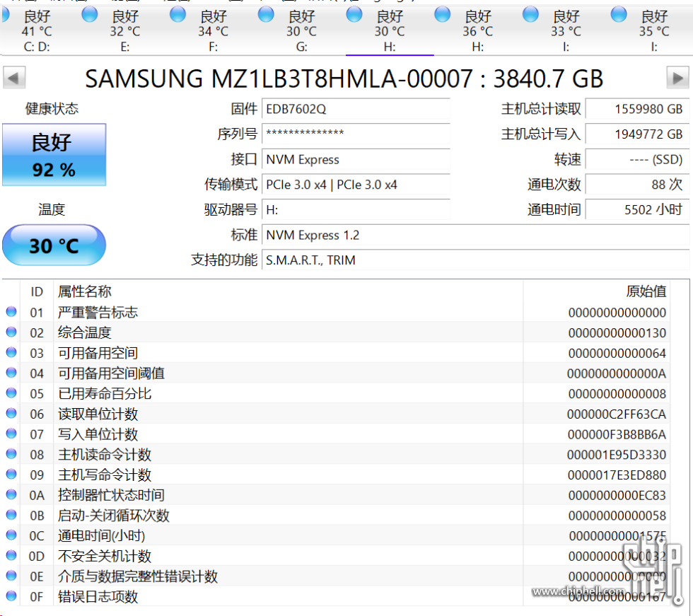This screenshot has height=616, width=693.
Task: Click status orb for 严重警告标志 row
Action: 11,312
